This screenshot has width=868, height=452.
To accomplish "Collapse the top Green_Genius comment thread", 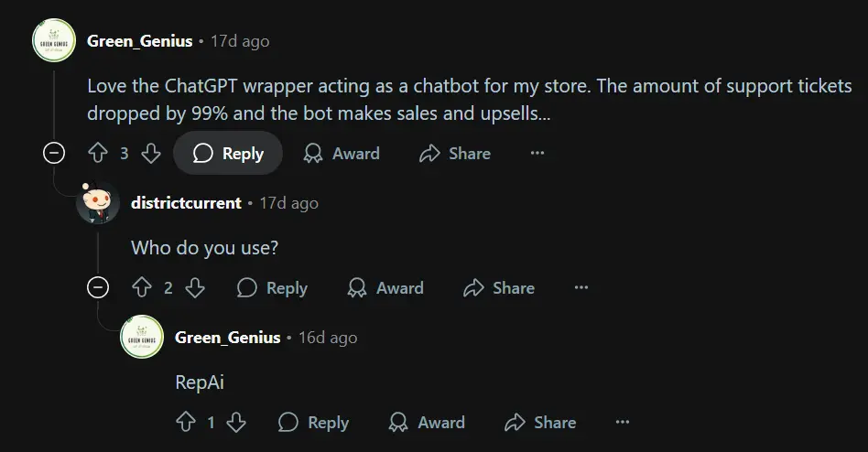I will pos(54,154).
